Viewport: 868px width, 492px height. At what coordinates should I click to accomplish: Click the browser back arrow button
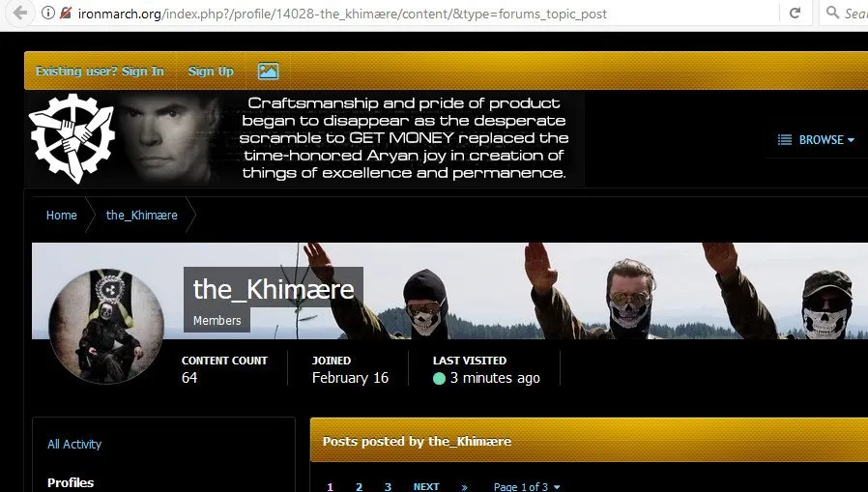(20, 13)
